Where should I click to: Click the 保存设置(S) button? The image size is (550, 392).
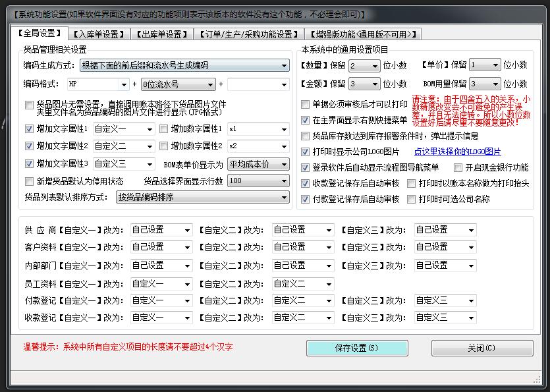pos(356,348)
